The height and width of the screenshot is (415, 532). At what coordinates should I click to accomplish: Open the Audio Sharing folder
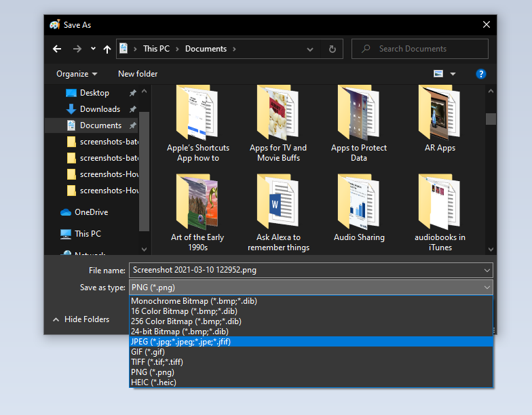(359, 208)
